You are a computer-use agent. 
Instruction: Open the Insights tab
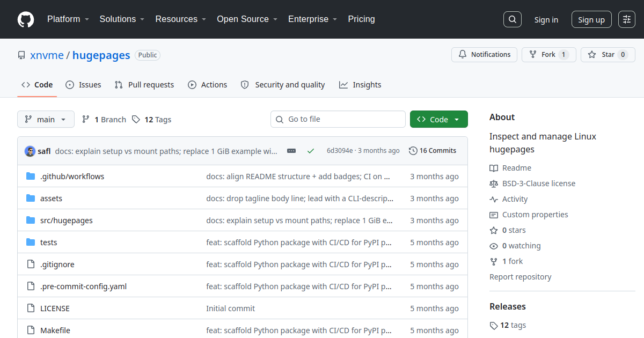point(360,85)
